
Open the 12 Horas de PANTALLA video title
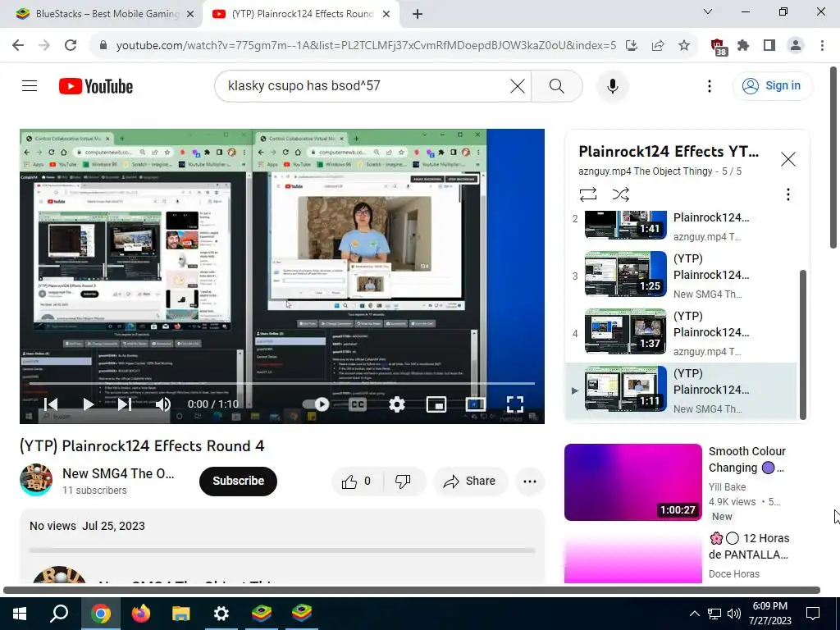coord(750,546)
